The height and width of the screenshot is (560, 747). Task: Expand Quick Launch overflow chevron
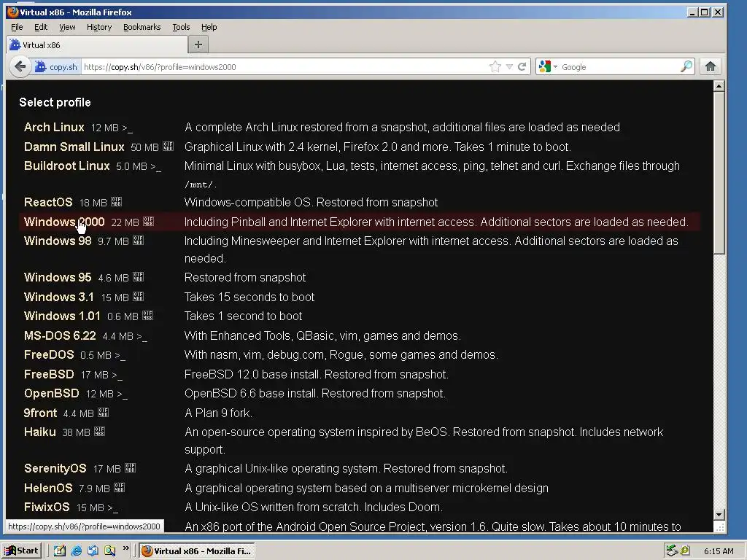(125, 548)
